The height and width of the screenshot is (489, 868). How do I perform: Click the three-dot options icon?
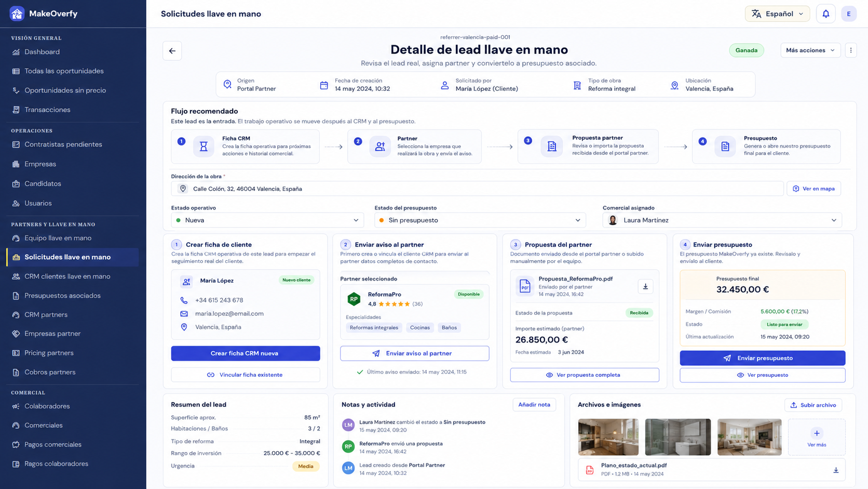pyautogui.click(x=851, y=50)
